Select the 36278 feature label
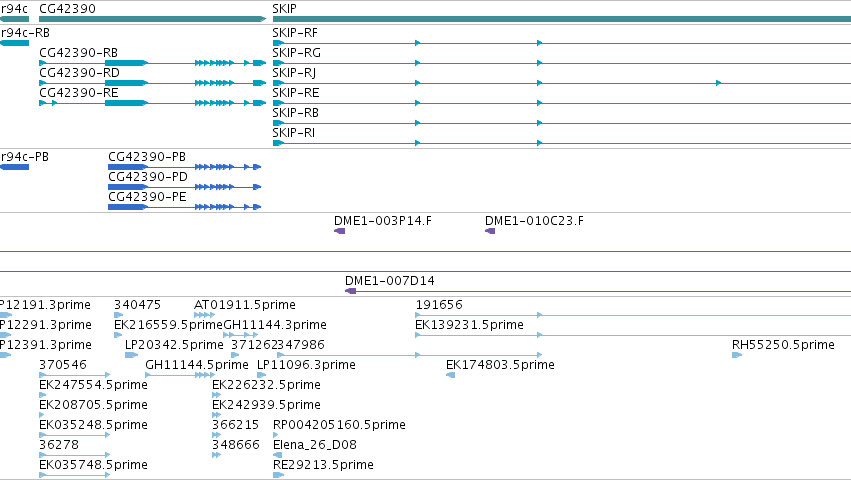Image resolution: width=851 pixels, height=480 pixels. 59,446
